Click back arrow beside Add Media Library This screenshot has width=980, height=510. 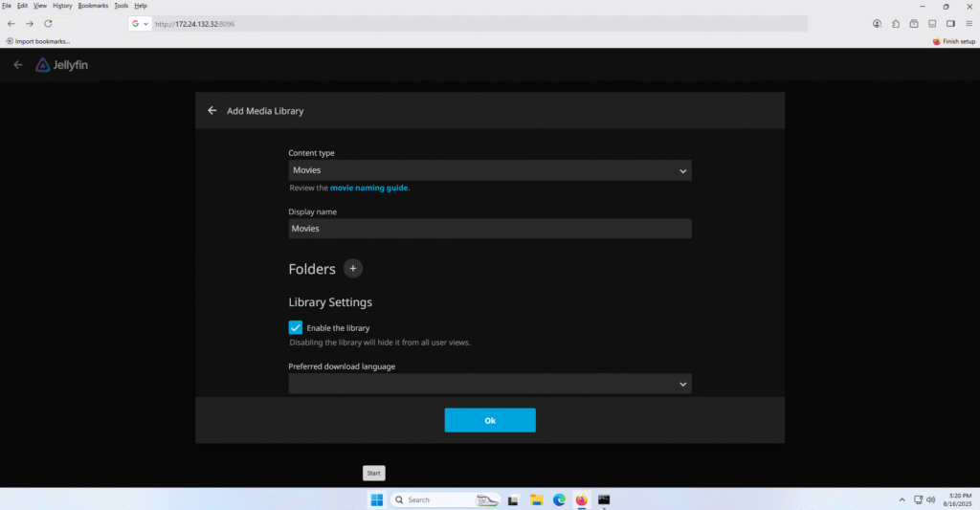212,111
